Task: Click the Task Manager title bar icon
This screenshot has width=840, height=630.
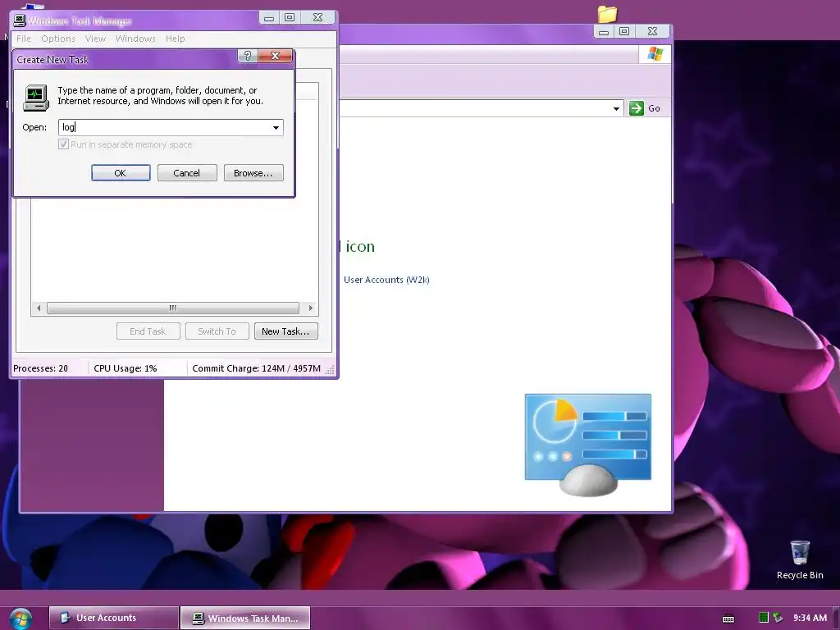Action: pyautogui.click(x=20, y=21)
